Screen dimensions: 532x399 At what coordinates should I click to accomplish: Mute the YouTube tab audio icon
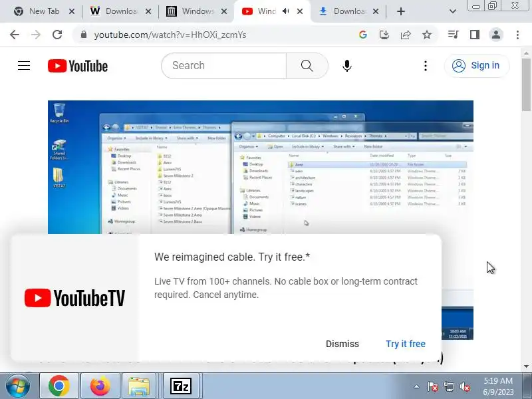pos(286,11)
